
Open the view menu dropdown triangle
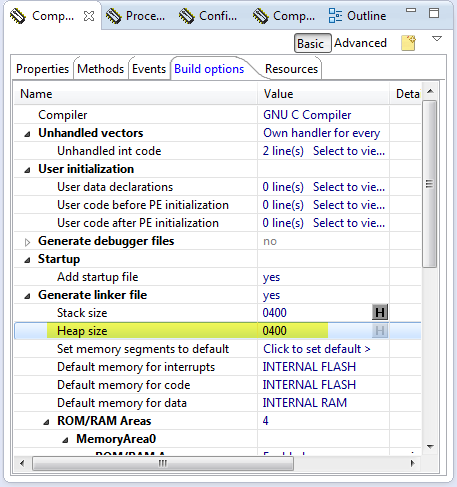(x=437, y=39)
